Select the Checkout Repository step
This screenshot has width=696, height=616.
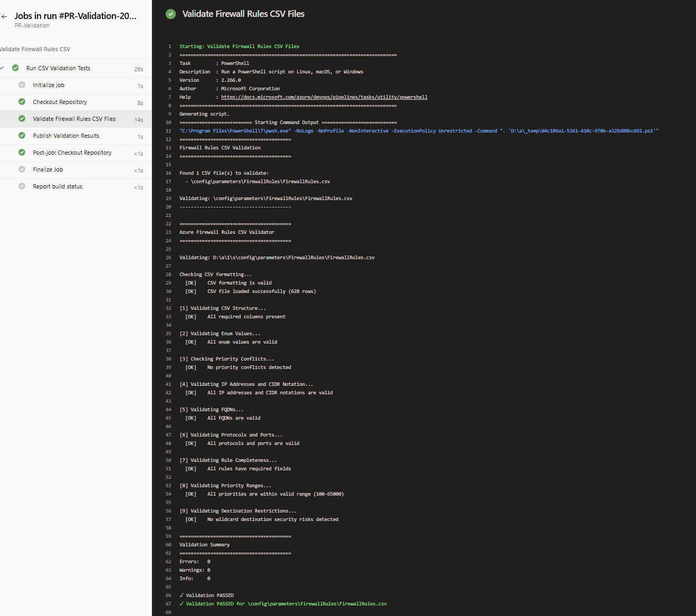[60, 102]
